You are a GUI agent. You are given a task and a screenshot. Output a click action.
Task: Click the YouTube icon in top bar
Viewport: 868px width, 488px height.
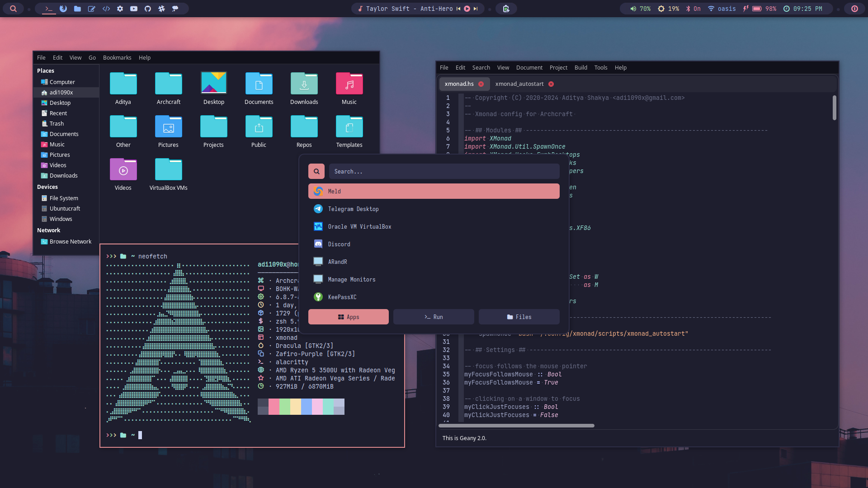point(134,9)
